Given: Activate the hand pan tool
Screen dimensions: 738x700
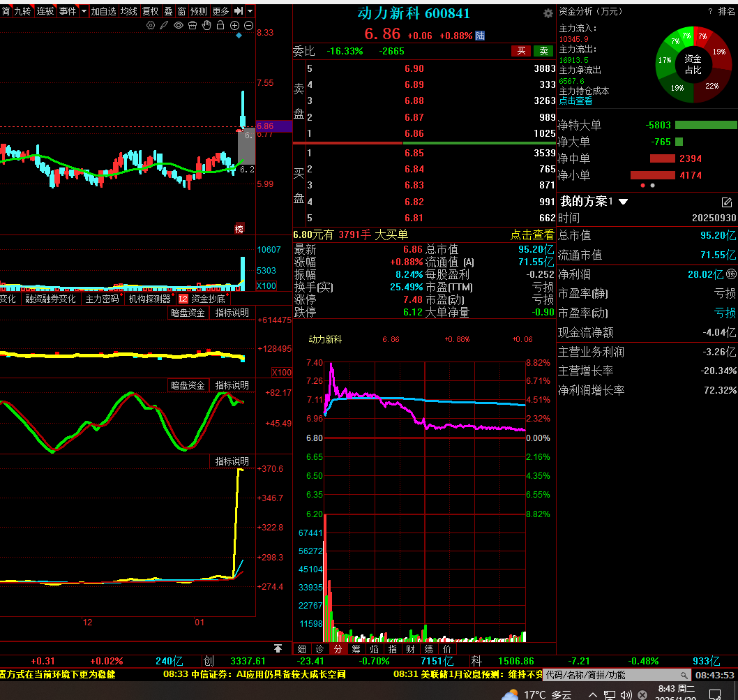Looking at the screenshot, I should (206, 25).
